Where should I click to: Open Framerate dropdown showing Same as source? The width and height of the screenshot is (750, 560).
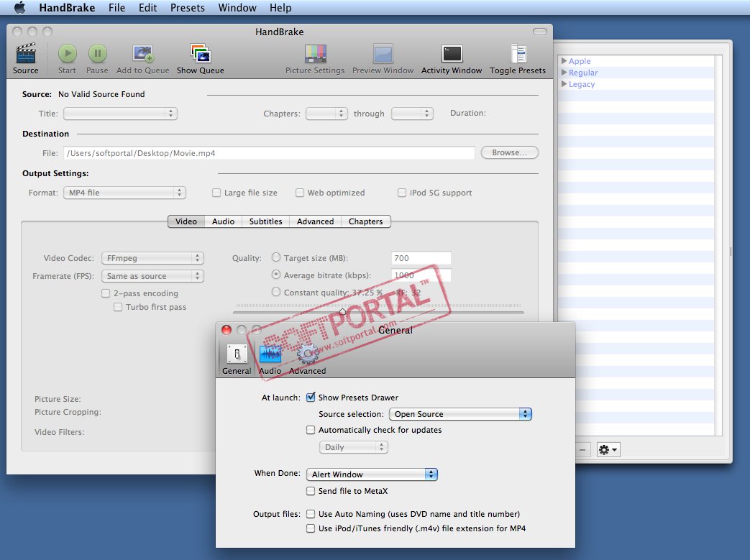coord(152,277)
